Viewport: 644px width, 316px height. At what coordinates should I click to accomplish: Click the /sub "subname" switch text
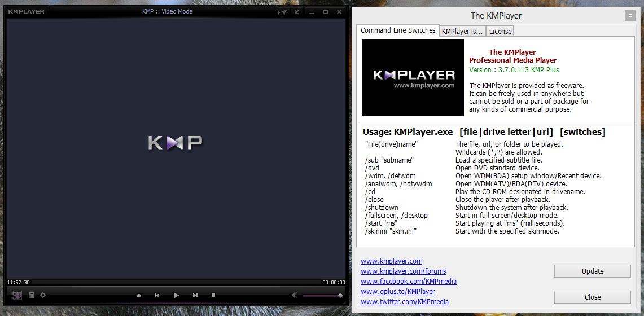(389, 160)
